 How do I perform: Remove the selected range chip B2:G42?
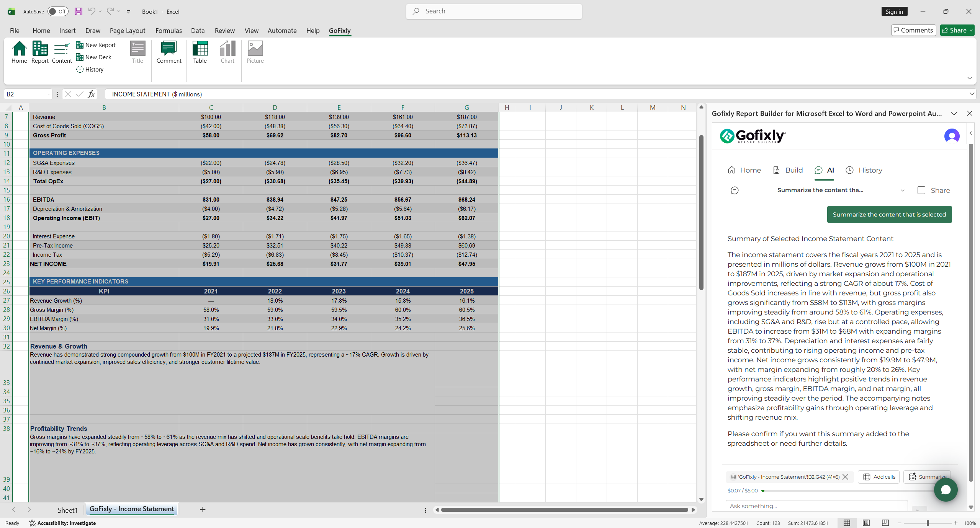coord(846,477)
